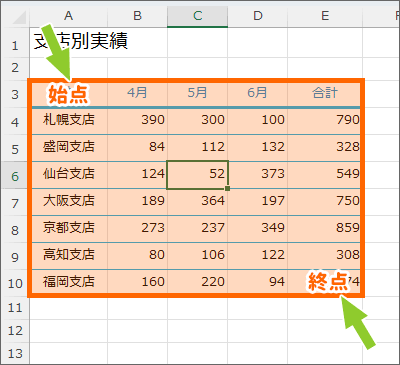Select column E header
Image resolution: width=400 pixels, height=365 pixels.
pyautogui.click(x=325, y=16)
